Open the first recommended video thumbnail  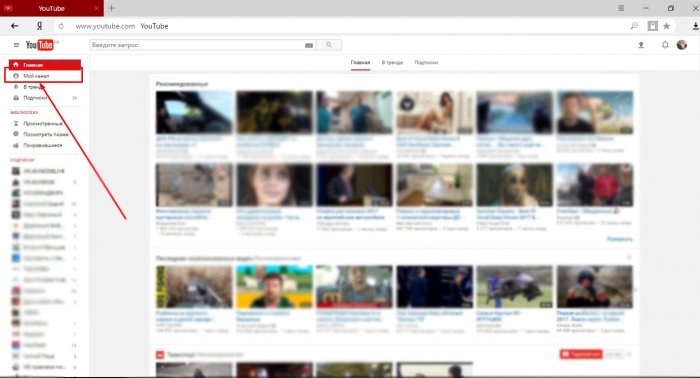click(194, 112)
